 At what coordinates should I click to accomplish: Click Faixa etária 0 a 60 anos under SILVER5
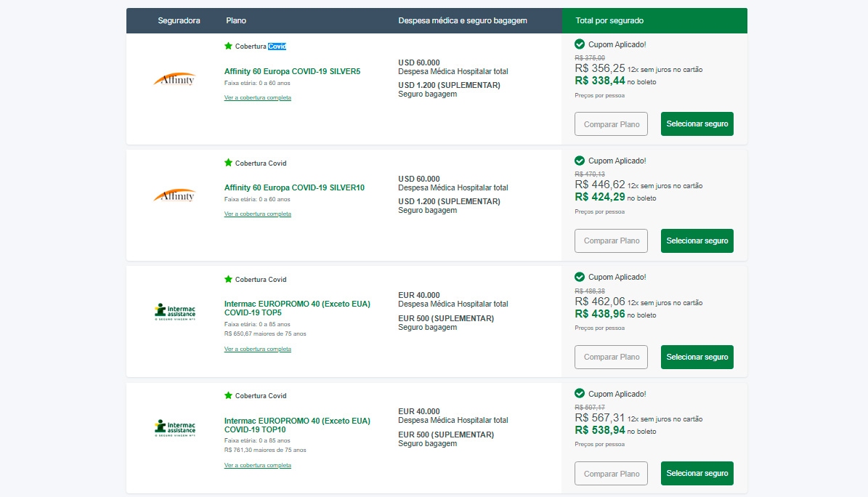click(257, 83)
